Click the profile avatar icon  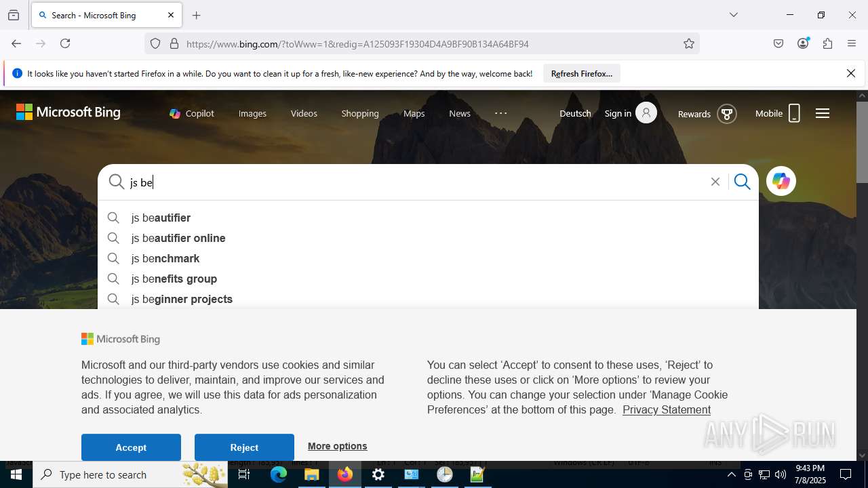click(x=646, y=113)
